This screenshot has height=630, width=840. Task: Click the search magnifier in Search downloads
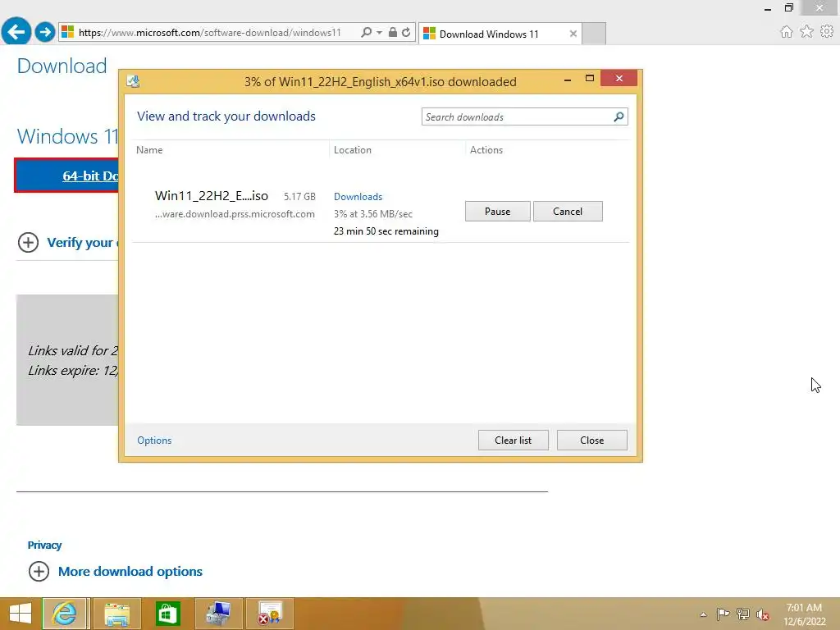click(x=619, y=116)
